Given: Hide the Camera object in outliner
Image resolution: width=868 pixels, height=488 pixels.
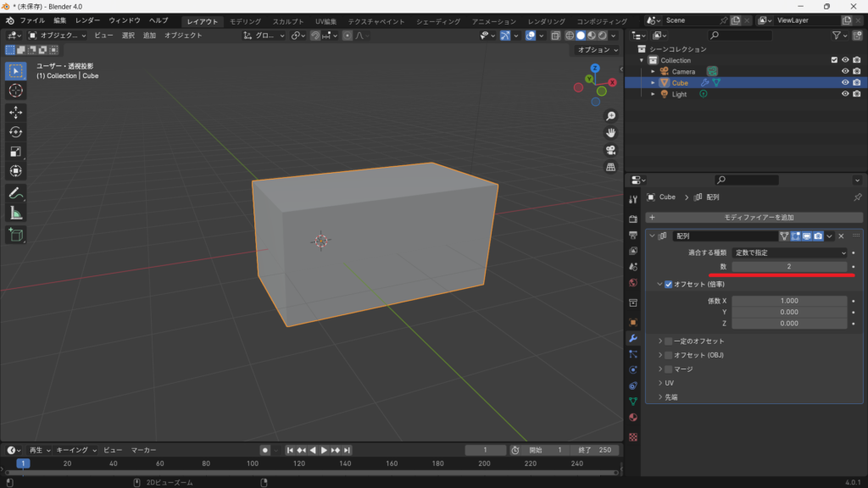Looking at the screenshot, I should tap(844, 71).
